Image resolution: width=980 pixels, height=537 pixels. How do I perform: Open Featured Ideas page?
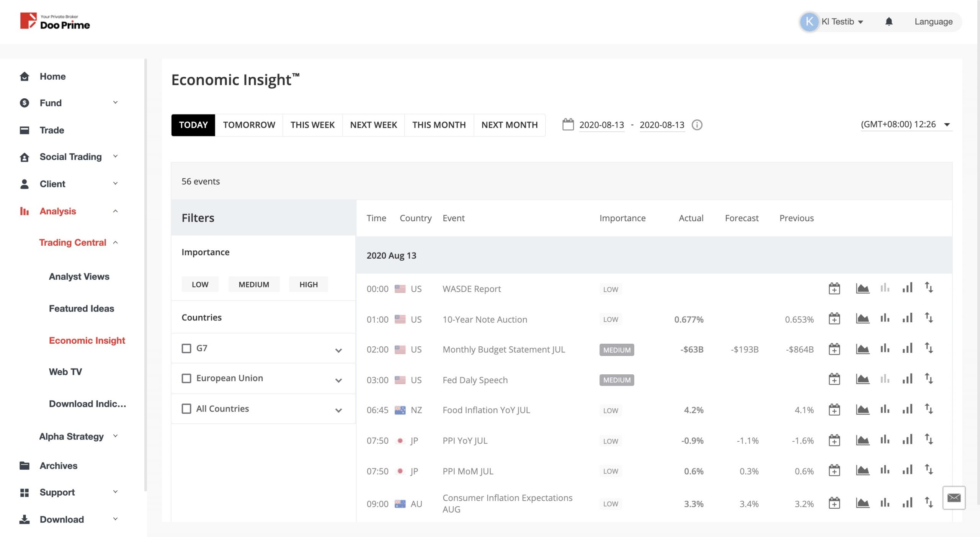tap(81, 308)
